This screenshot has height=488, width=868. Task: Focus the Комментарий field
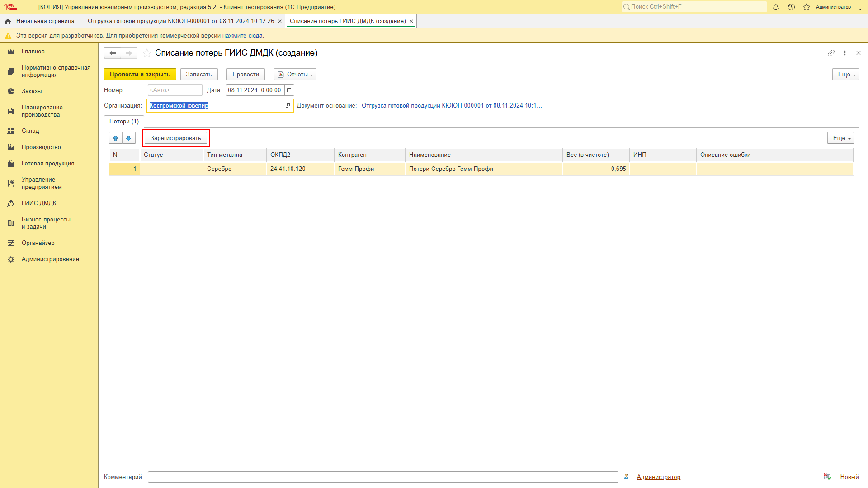click(x=383, y=477)
